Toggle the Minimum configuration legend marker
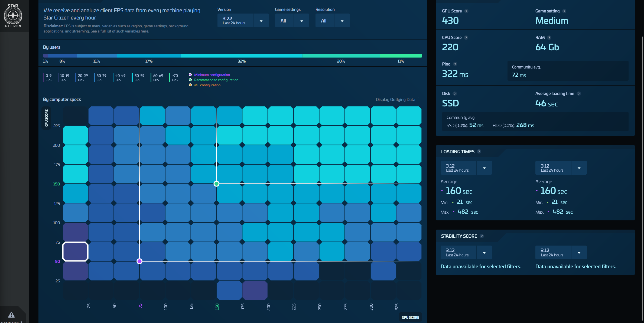Image resolution: width=644 pixels, height=323 pixels. point(190,75)
